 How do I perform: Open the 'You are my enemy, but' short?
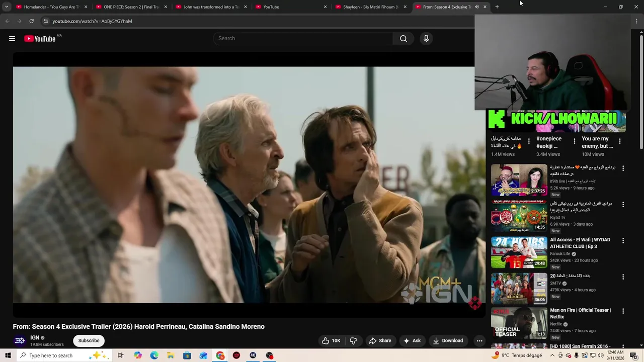(x=597, y=142)
